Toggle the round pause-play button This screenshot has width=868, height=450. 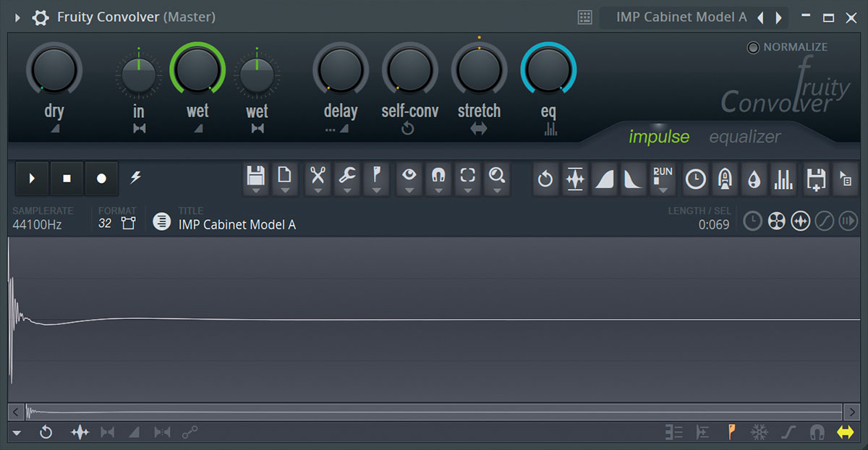pos(847,221)
